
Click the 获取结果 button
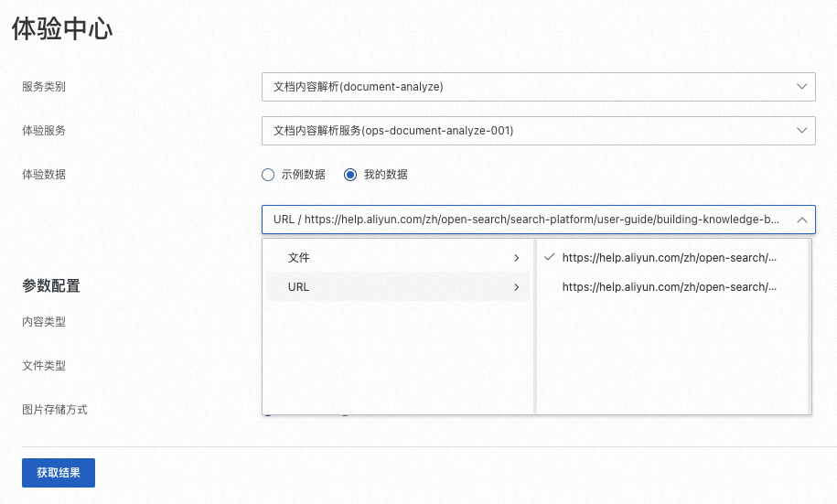(59, 473)
